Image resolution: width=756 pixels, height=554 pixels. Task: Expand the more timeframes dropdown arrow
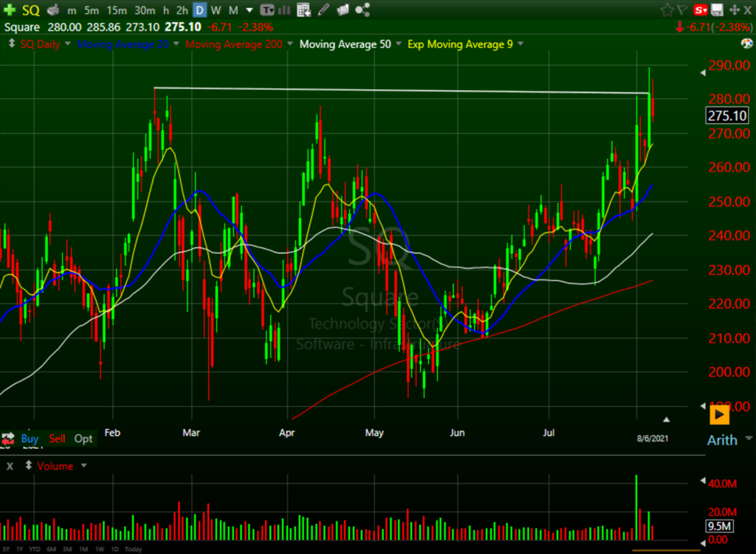tap(250, 10)
